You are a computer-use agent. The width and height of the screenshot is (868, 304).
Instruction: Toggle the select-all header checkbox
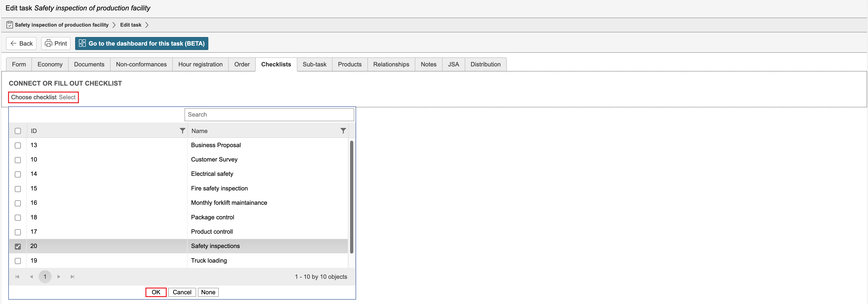[x=18, y=131]
